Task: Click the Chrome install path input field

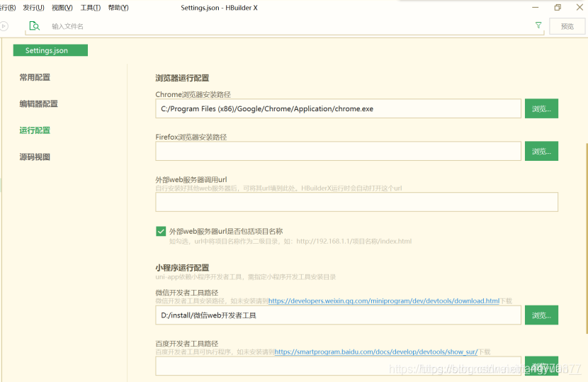Action: click(x=338, y=108)
